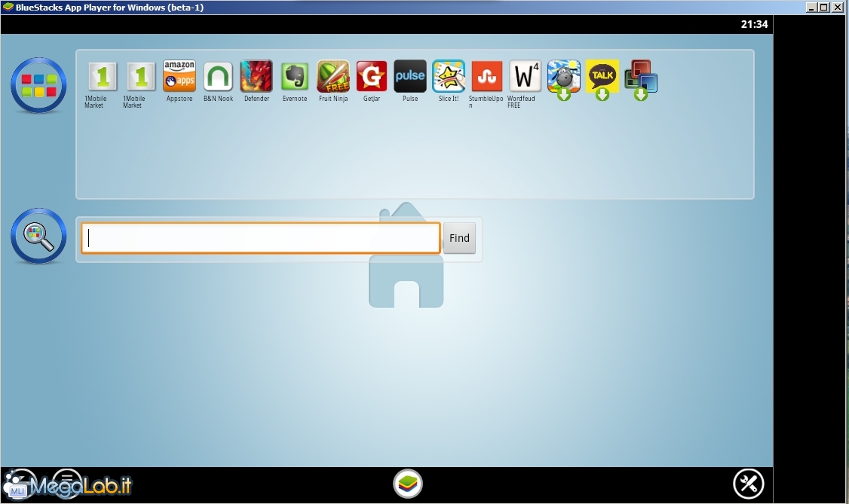
Task: Start the Fruit Ninja Free game
Action: [x=333, y=77]
